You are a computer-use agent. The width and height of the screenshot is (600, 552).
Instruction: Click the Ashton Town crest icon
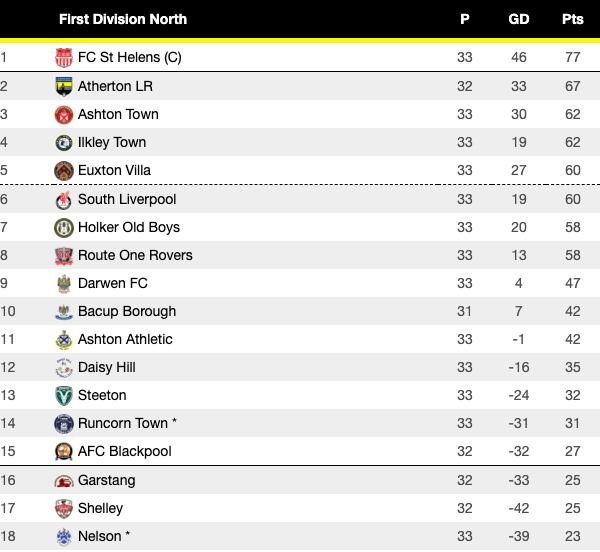tap(64, 114)
